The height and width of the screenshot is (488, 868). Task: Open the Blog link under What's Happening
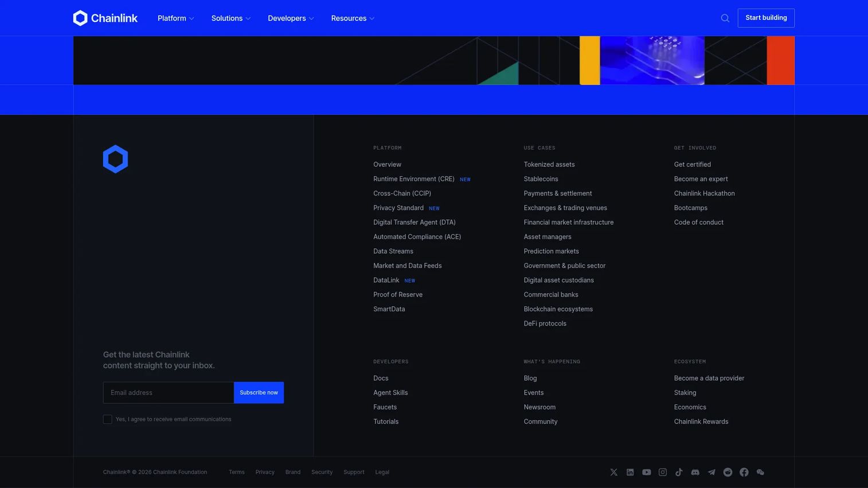point(530,378)
